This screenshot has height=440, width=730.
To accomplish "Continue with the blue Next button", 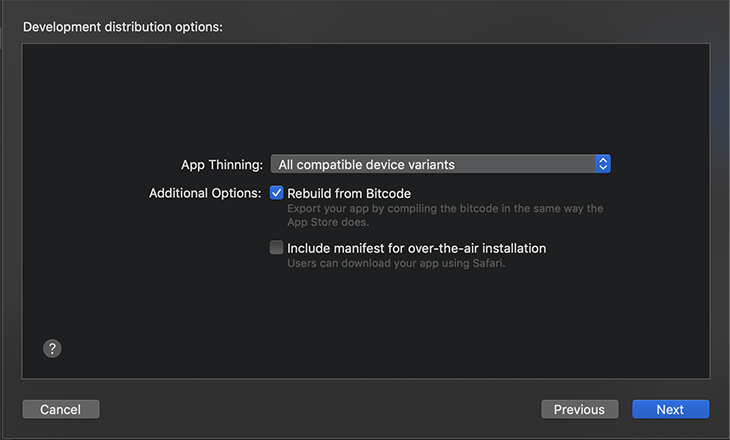I will pyautogui.click(x=670, y=409).
